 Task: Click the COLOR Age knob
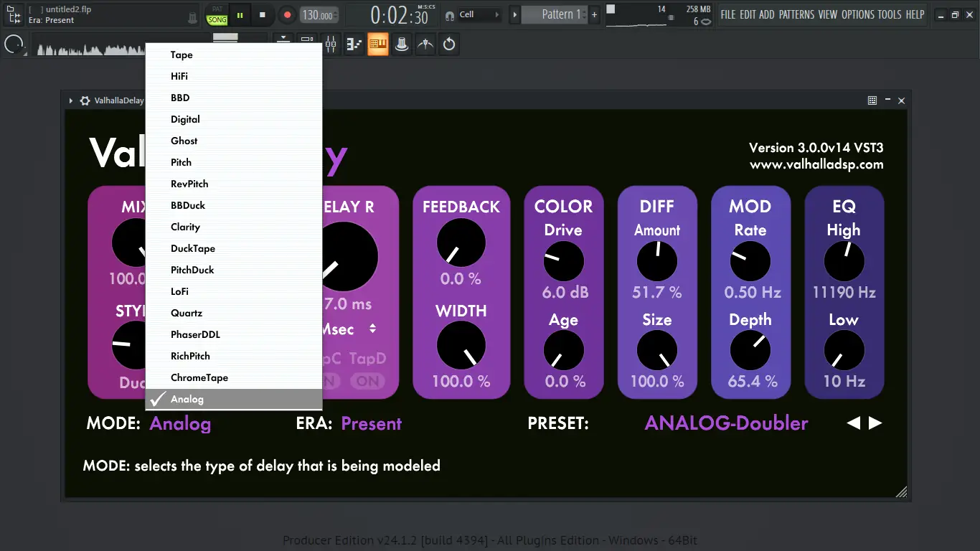coord(564,351)
